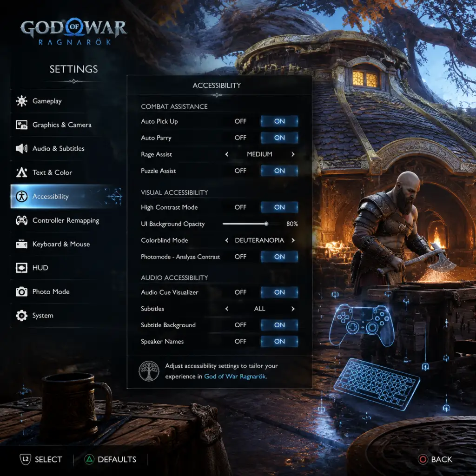Click the Audio & Subtitles speaker icon
The height and width of the screenshot is (476, 476).
pyautogui.click(x=21, y=148)
